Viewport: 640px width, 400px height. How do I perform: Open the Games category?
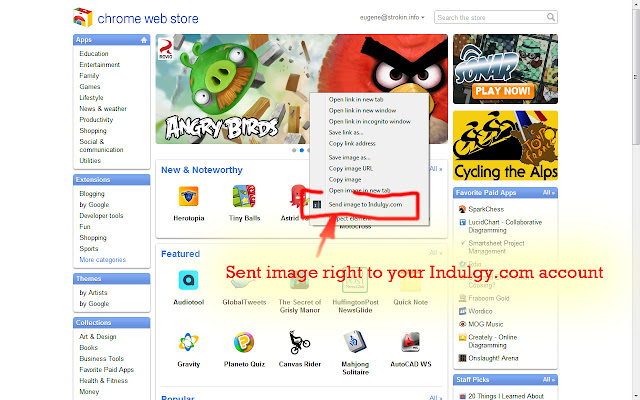pos(90,87)
